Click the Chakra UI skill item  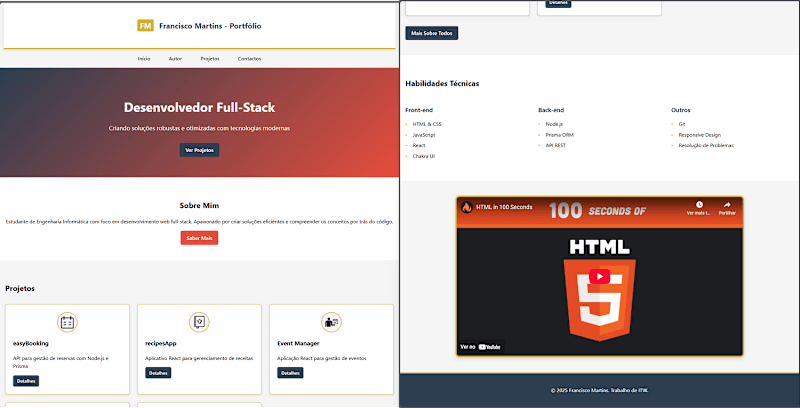pos(424,156)
